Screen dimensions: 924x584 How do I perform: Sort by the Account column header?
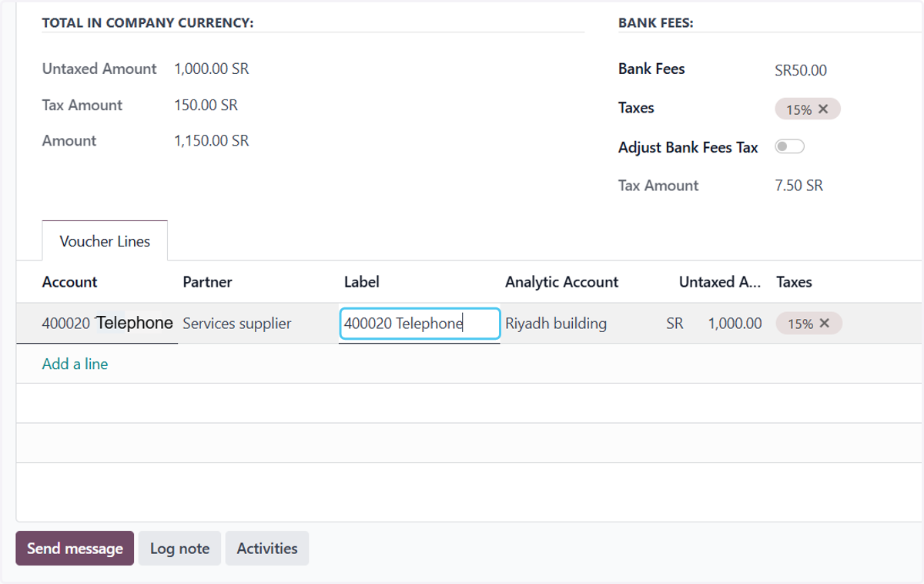(x=69, y=282)
